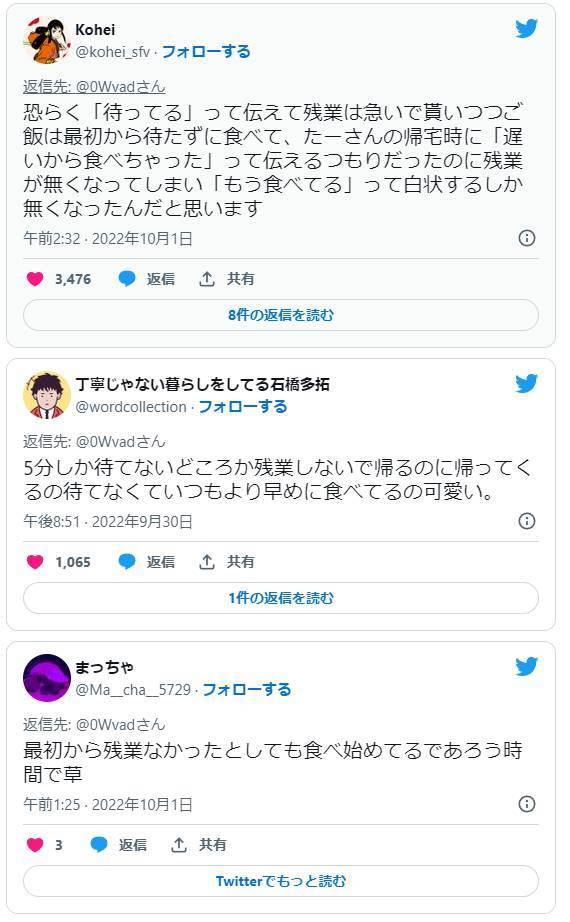The image size is (570, 922).
Task: Click the share icon on the wordcollection tweet
Action: click(x=206, y=562)
